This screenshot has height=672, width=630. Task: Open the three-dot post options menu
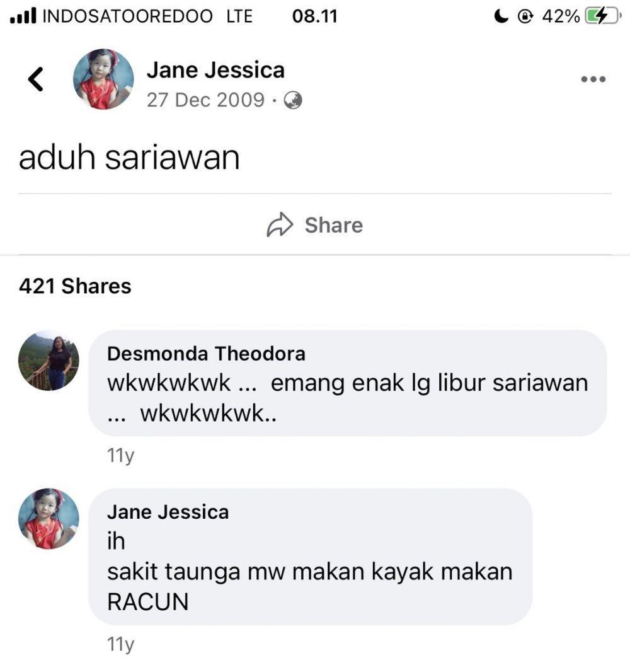tap(593, 79)
